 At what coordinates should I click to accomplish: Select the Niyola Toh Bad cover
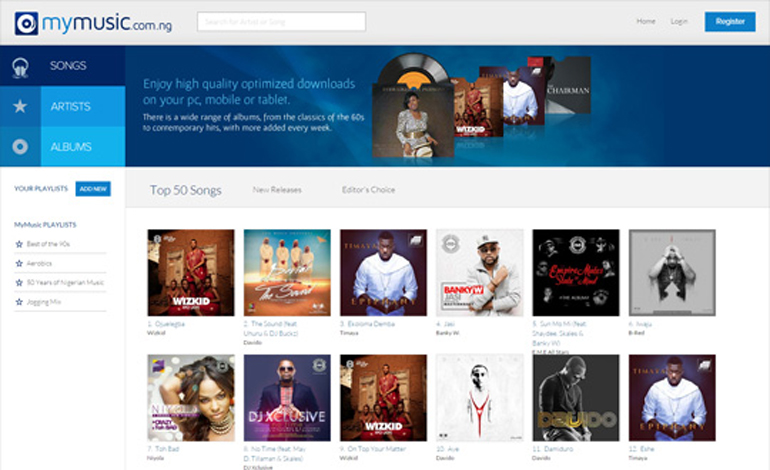point(191,398)
